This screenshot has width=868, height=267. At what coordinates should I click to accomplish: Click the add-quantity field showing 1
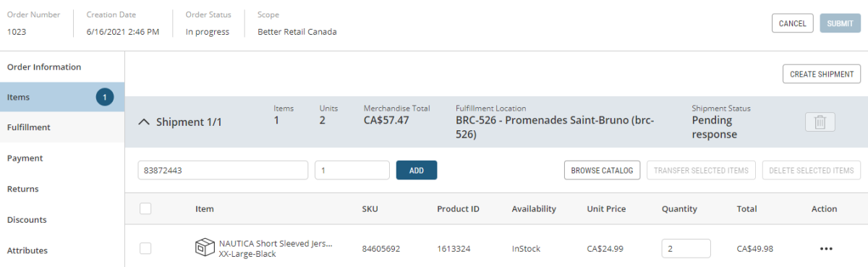pyautogui.click(x=352, y=170)
